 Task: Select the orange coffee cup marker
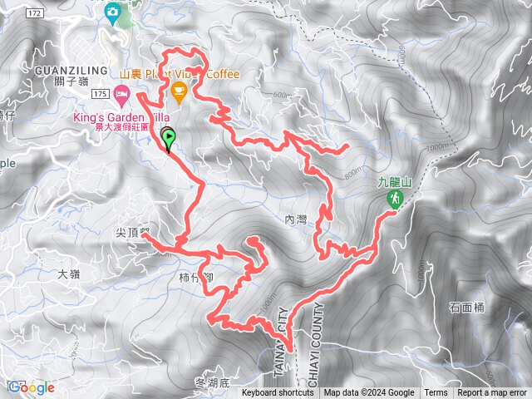[x=180, y=92]
